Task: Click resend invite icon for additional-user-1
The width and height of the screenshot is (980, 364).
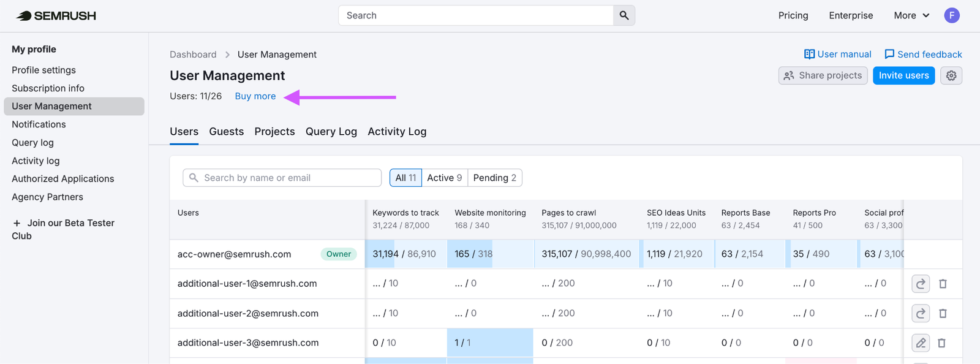Action: (x=921, y=284)
